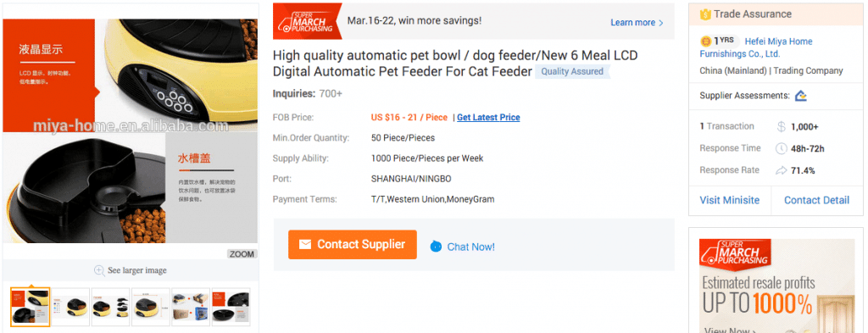The image size is (868, 333).
Task: Click the Chat Now bubble icon
Action: [437, 247]
